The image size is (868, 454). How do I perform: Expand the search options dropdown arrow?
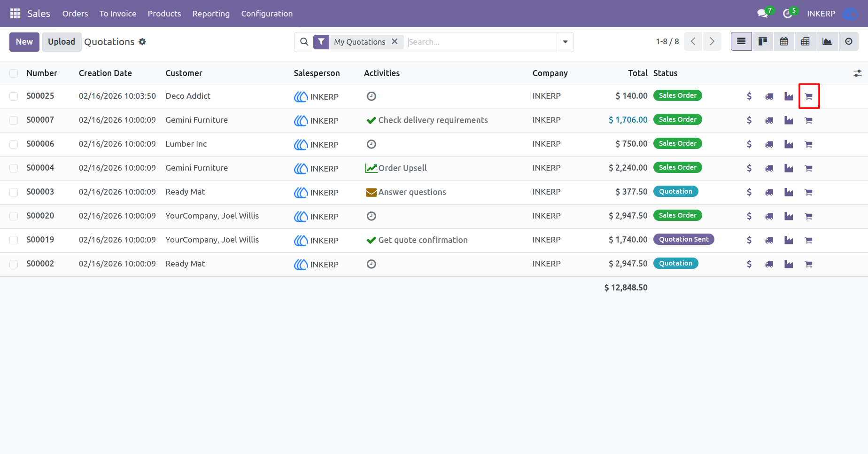click(565, 42)
